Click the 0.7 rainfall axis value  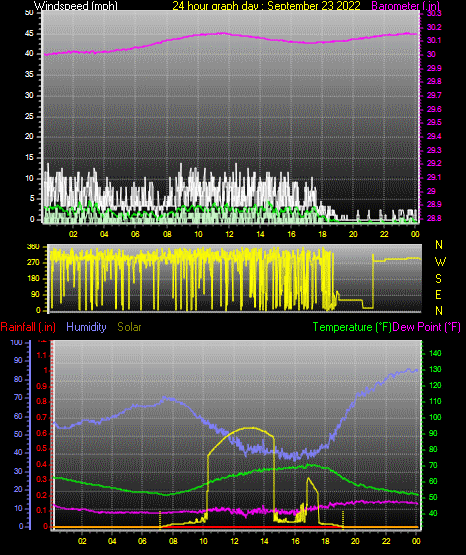tap(42, 417)
